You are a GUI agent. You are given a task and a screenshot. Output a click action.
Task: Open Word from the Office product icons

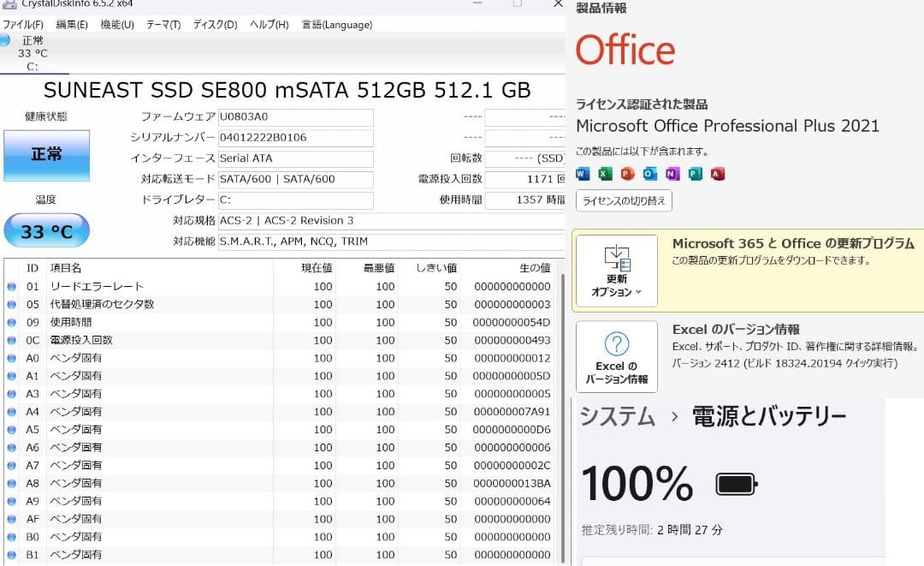(583, 173)
